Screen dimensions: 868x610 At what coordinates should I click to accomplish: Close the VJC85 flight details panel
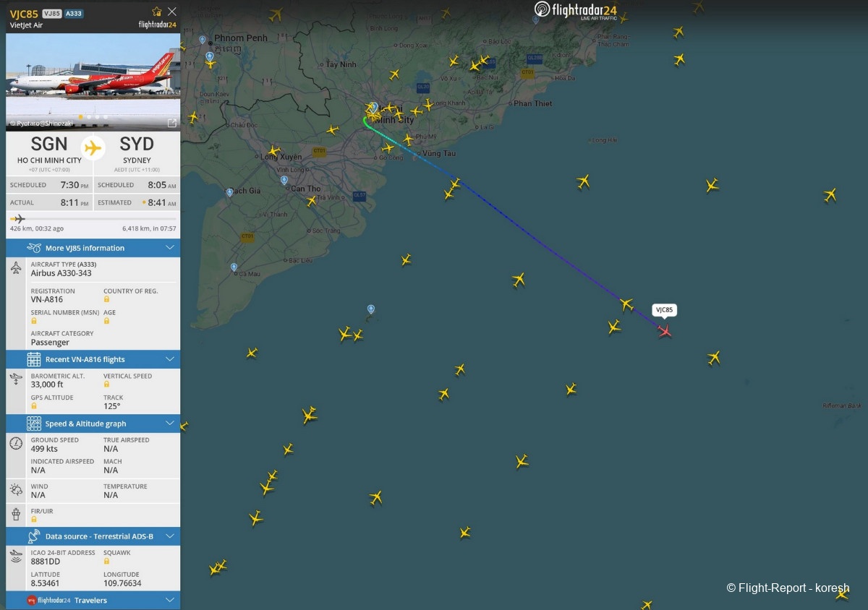pyautogui.click(x=171, y=12)
